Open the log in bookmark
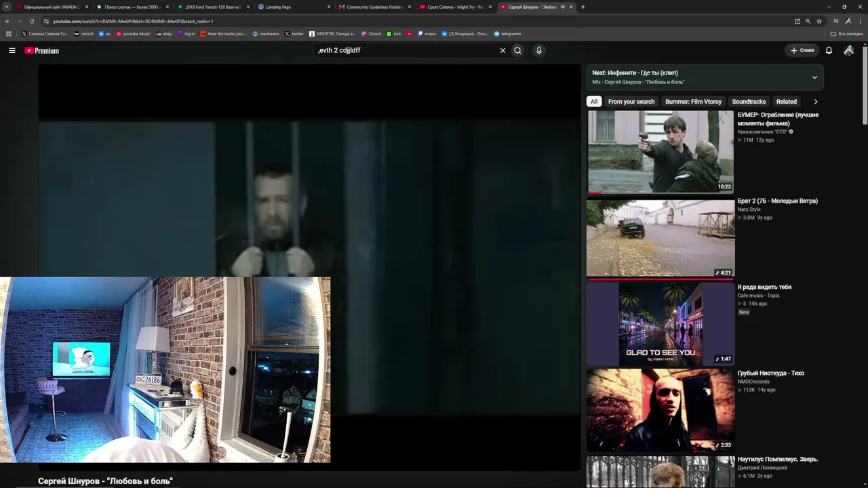This screenshot has height=488, width=868. [x=186, y=34]
